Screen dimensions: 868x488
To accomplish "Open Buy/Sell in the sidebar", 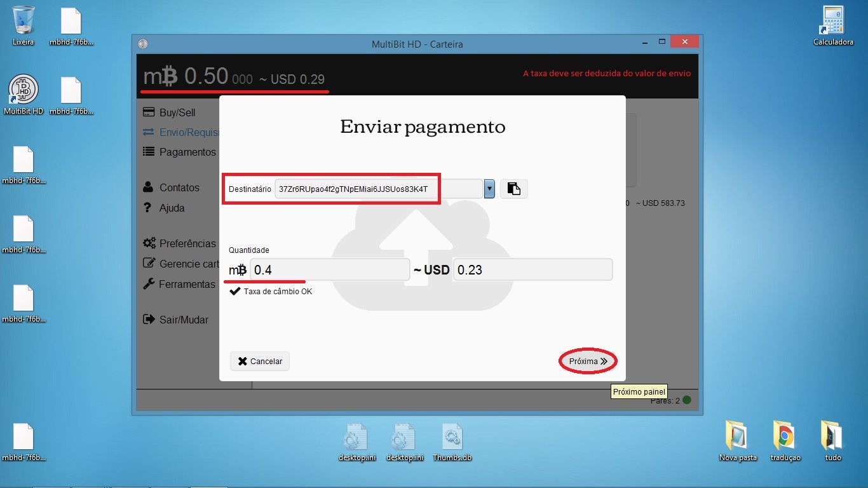I will [177, 112].
